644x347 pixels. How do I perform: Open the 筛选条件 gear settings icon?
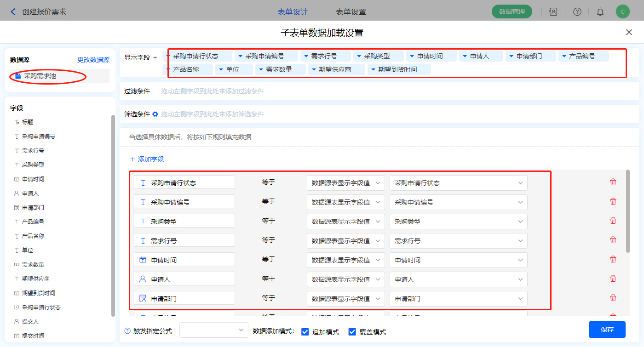point(155,114)
